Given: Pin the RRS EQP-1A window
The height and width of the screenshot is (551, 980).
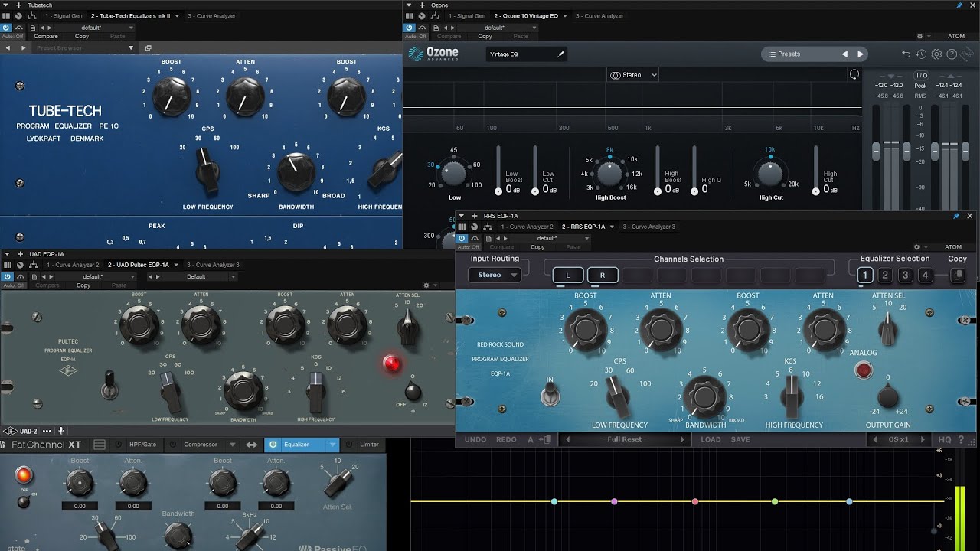Looking at the screenshot, I should [x=955, y=216].
